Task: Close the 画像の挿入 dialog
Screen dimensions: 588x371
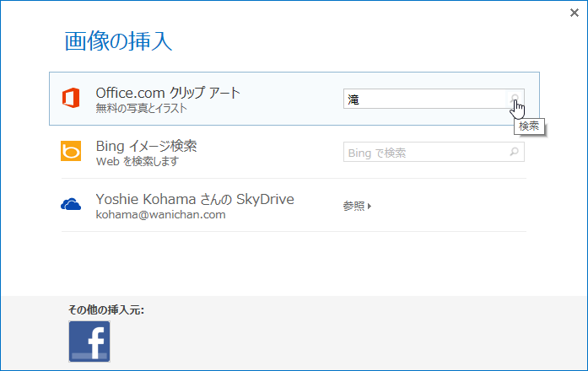Action: [x=575, y=13]
